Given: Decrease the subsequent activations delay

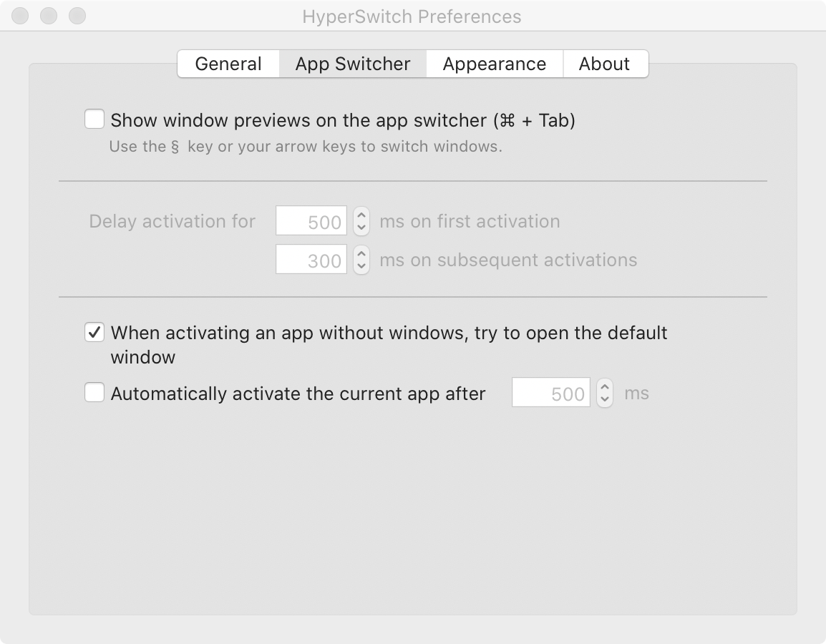Looking at the screenshot, I should [360, 264].
